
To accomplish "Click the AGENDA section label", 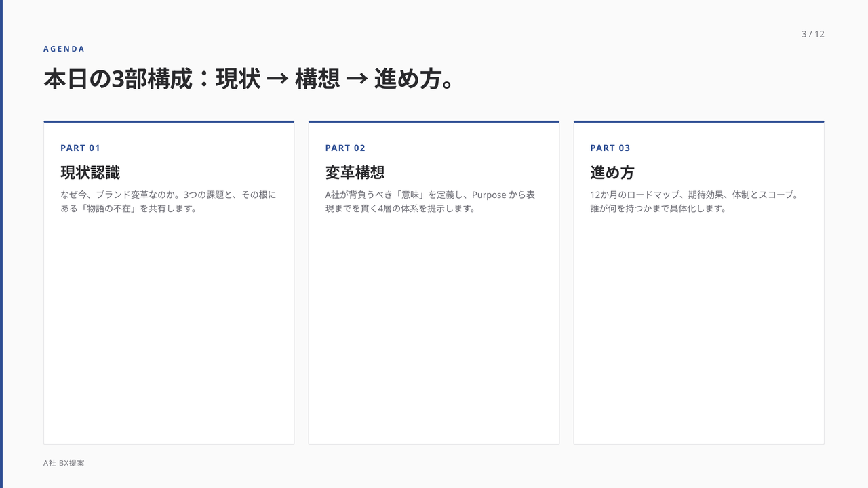I will tap(64, 49).
